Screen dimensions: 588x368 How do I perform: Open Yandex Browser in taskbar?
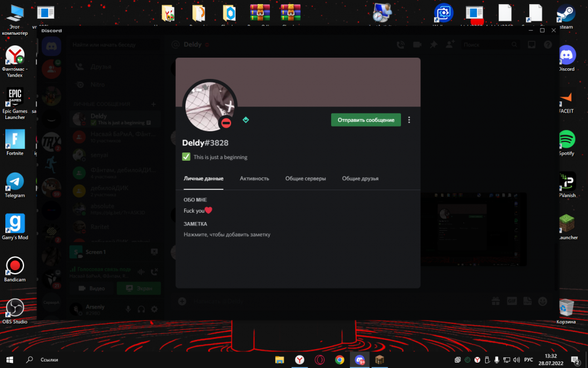(299, 360)
